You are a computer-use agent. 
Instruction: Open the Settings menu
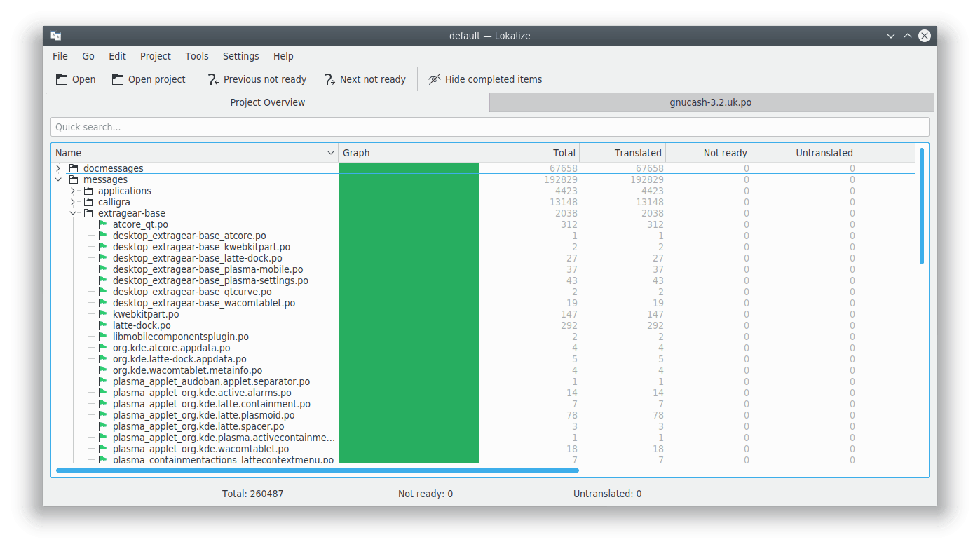[241, 56]
